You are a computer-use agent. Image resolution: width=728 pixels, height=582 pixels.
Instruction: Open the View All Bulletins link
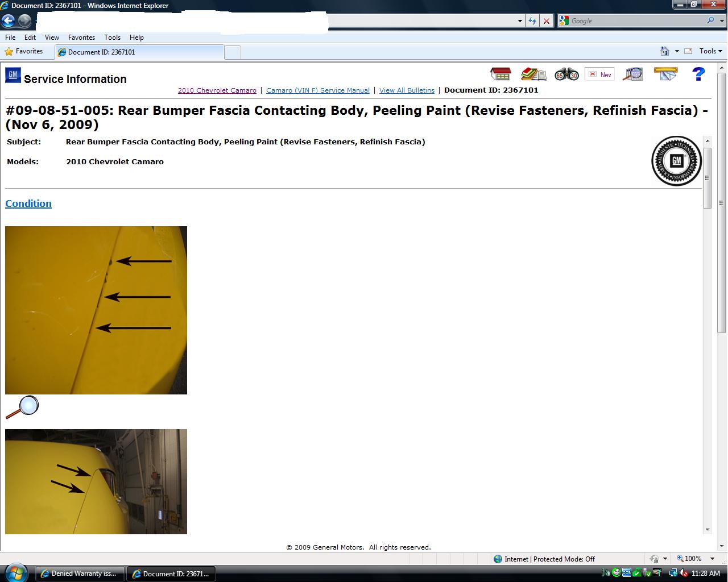pos(407,90)
